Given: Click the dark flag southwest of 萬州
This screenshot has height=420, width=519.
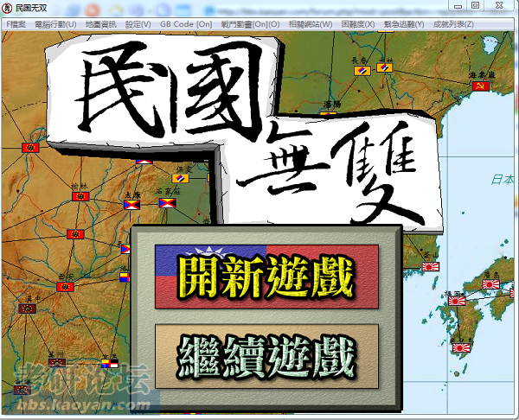Looking at the screenshot, I should pyautogui.click(x=22, y=390).
